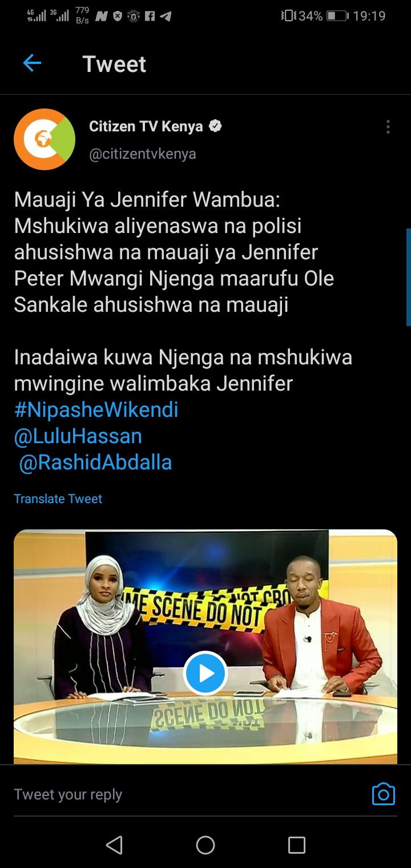
Task: Click Translate Tweet
Action: [x=58, y=499]
